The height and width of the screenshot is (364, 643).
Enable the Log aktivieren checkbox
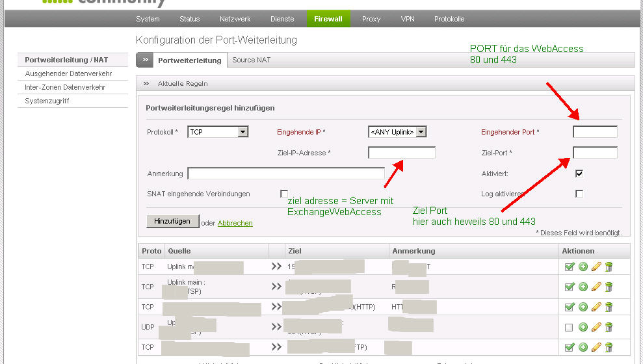tap(579, 194)
